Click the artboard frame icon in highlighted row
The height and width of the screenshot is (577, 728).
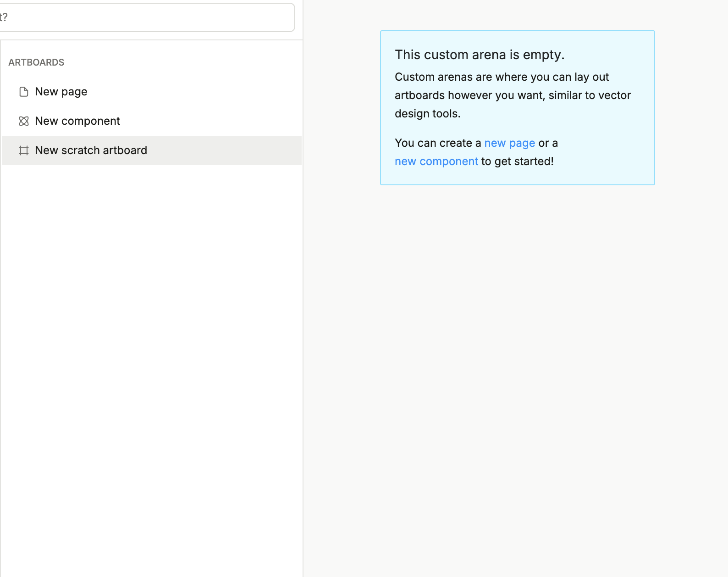click(x=24, y=150)
